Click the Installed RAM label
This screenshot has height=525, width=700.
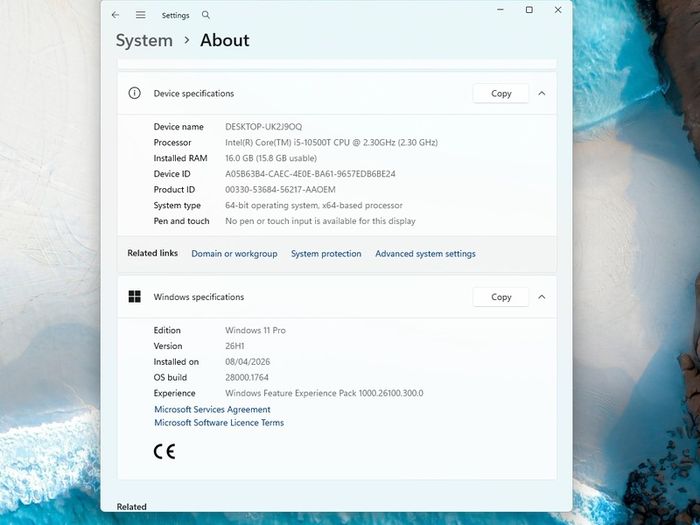pyautogui.click(x=180, y=158)
